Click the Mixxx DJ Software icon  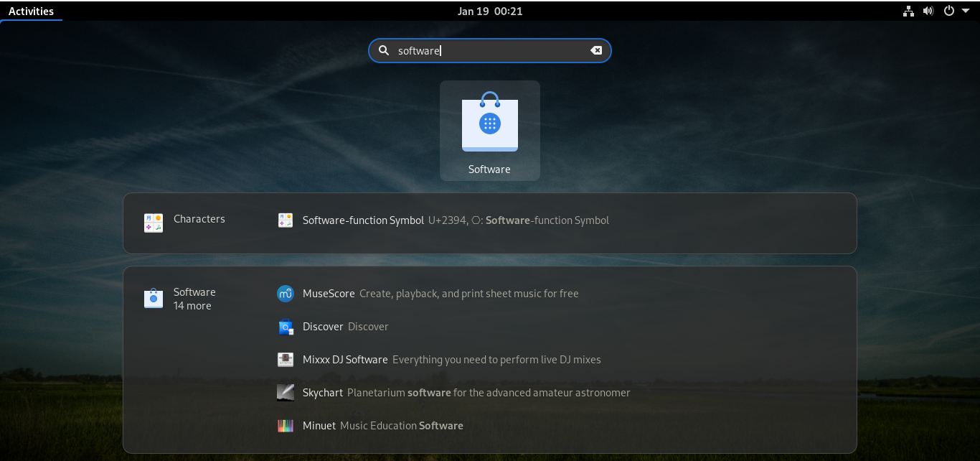pos(286,360)
